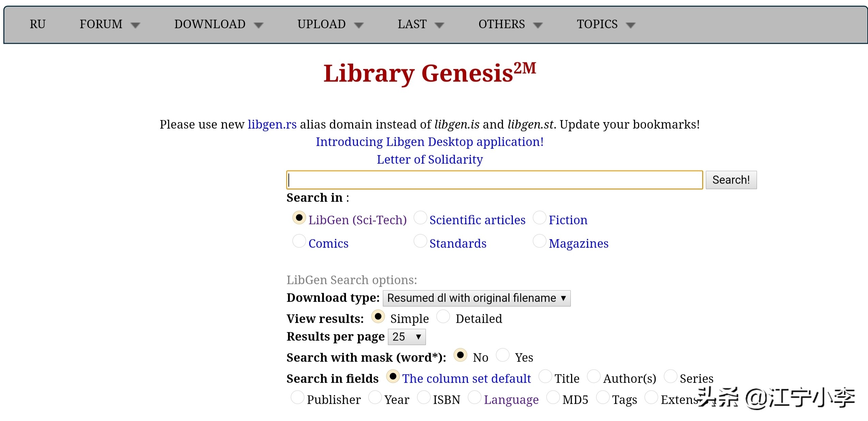This screenshot has width=868, height=421.
Task: Switch View results to Detailed
Action: pyautogui.click(x=443, y=317)
